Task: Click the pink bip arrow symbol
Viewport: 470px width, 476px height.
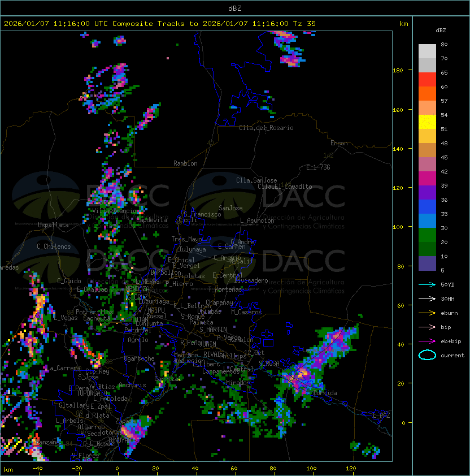Action: 427,327
